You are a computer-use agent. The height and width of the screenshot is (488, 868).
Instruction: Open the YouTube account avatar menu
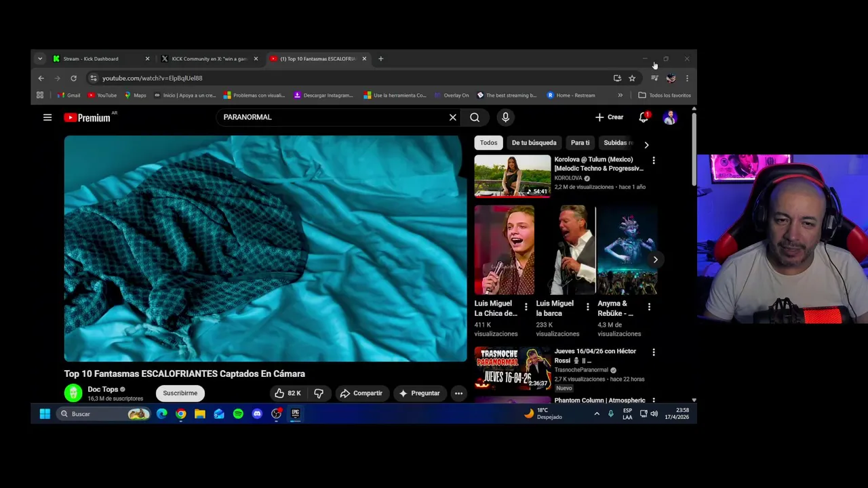(670, 117)
